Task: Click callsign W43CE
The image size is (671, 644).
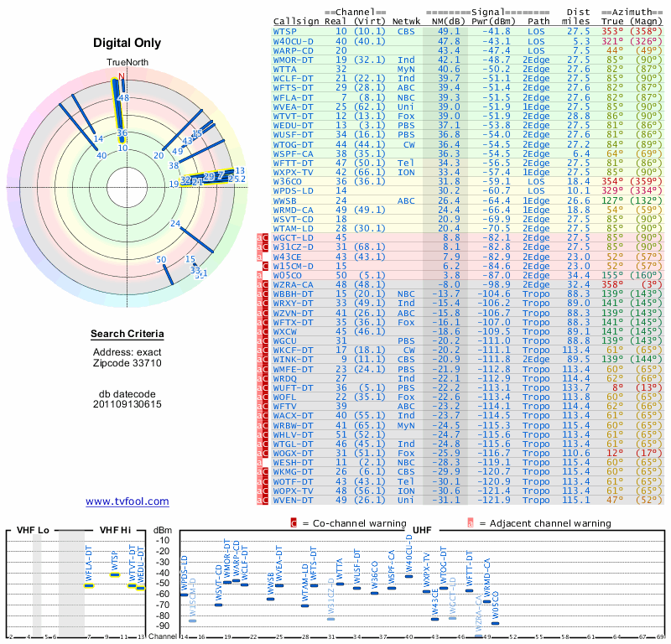Action: [x=288, y=257]
